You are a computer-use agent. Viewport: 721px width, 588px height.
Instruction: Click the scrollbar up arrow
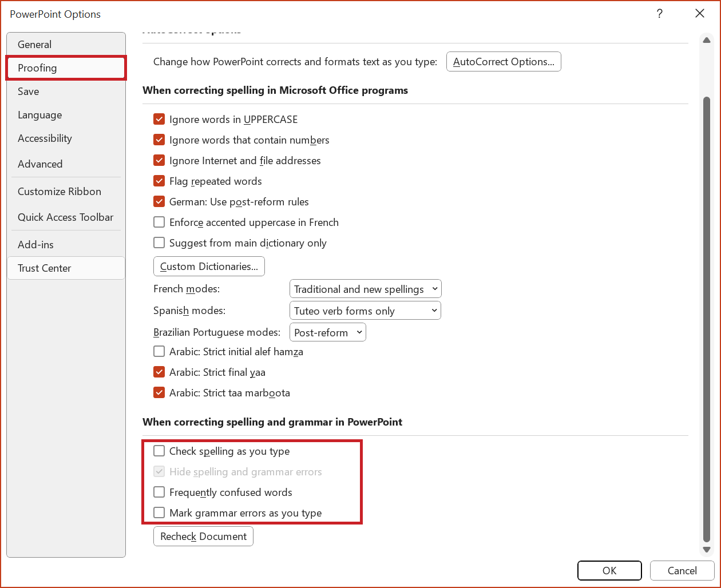tap(707, 40)
